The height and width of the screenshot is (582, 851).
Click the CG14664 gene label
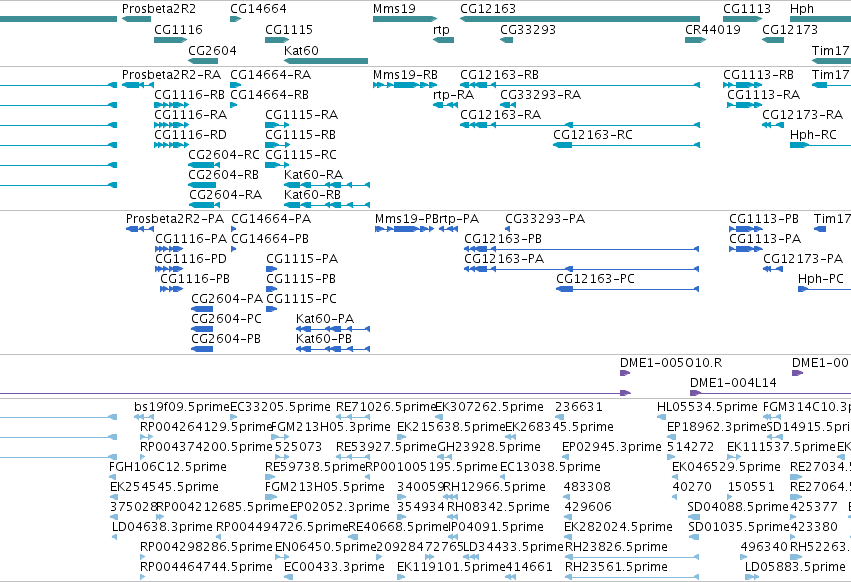[258, 9]
